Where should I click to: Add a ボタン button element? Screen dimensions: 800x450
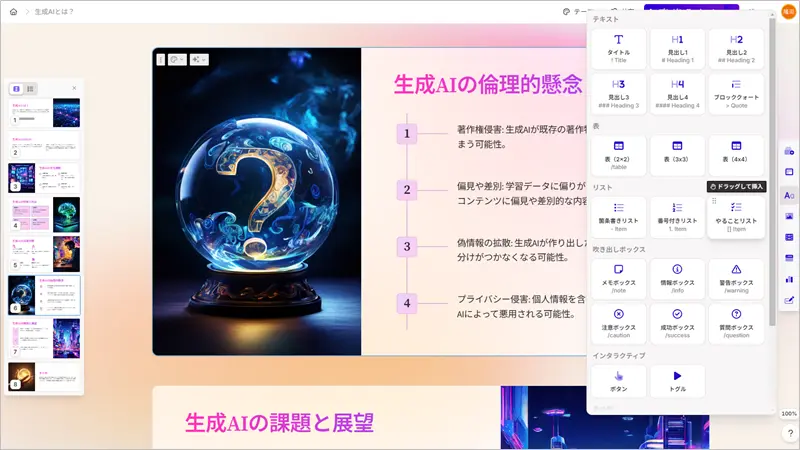coord(619,381)
